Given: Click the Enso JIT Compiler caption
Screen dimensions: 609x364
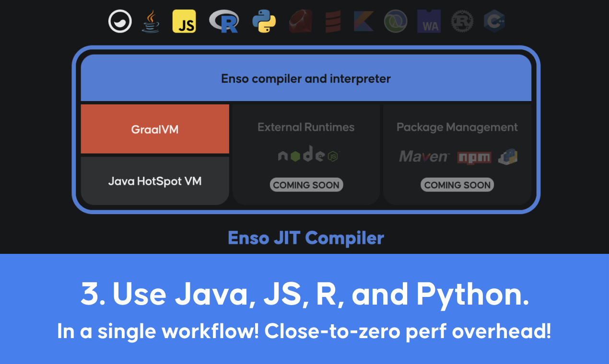Looking at the screenshot, I should [x=306, y=238].
